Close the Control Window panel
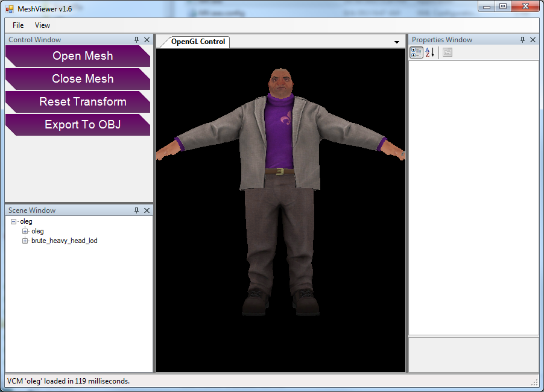This screenshot has width=544, height=392. [147, 40]
